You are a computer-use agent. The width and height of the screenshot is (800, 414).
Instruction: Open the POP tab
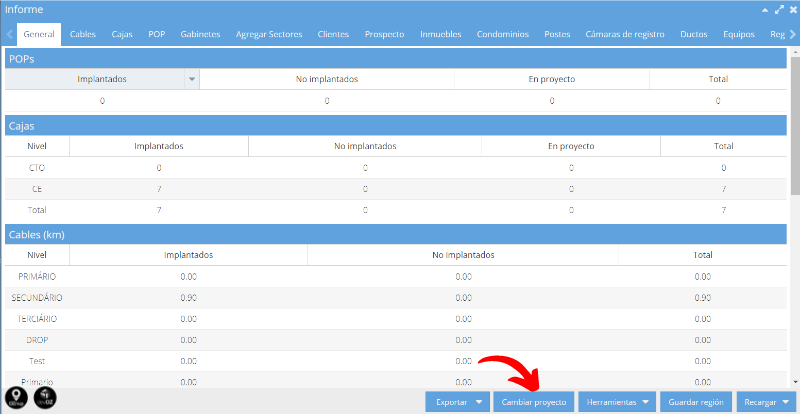[157, 35]
